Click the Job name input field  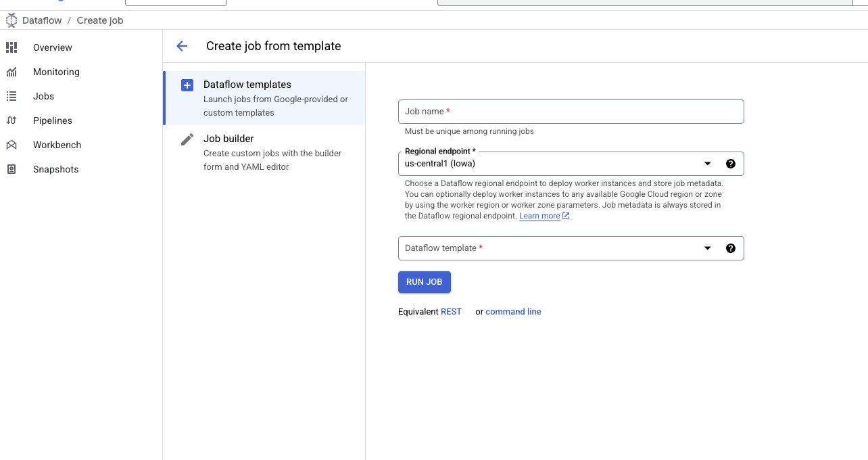tap(571, 111)
